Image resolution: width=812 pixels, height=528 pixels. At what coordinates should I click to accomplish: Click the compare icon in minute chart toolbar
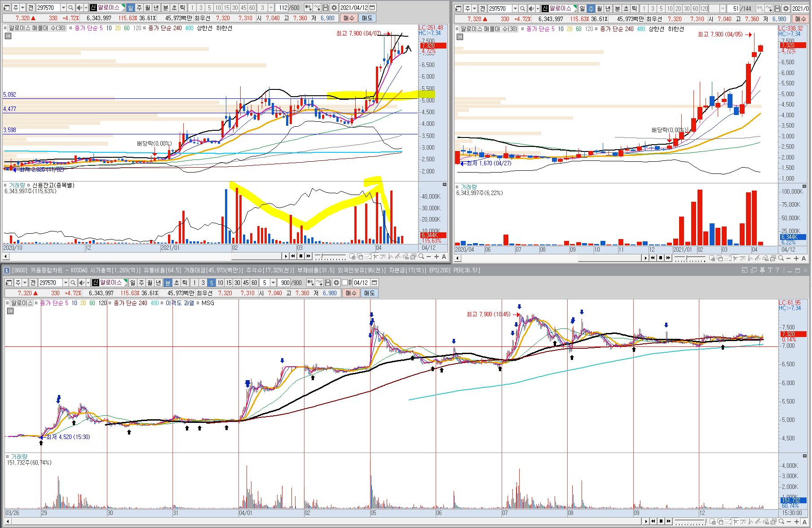pyautogui.click(x=311, y=283)
